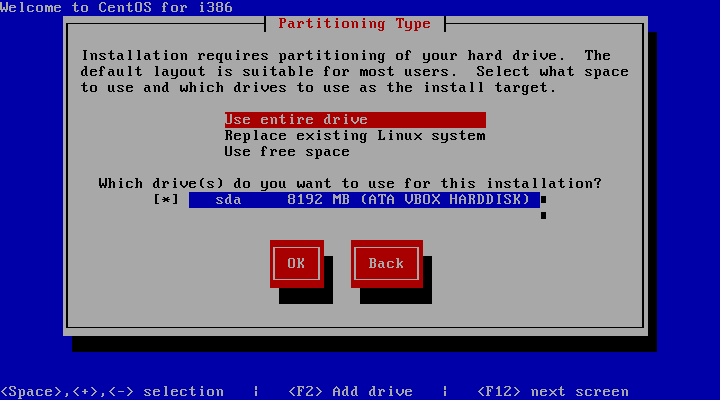
Task: Go back using the Back button
Action: coord(387,264)
